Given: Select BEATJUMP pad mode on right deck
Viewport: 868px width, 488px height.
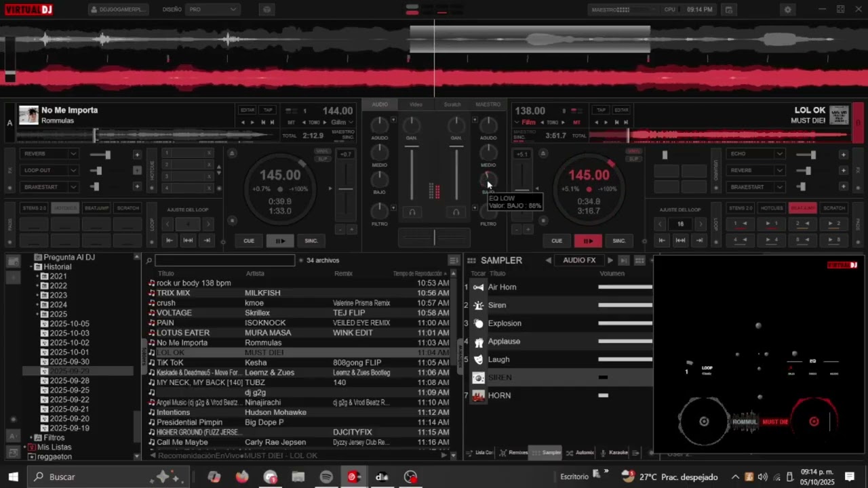Looking at the screenshot, I should click(803, 208).
